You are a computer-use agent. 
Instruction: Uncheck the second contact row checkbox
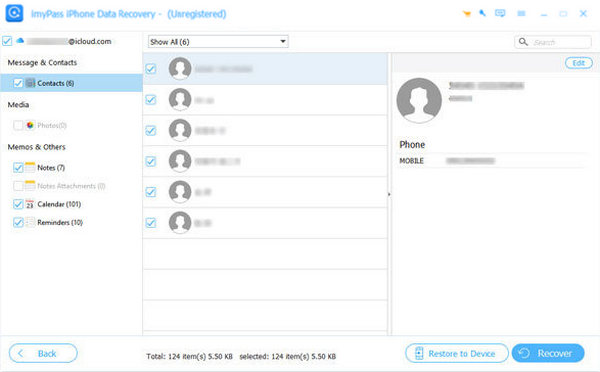(151, 100)
